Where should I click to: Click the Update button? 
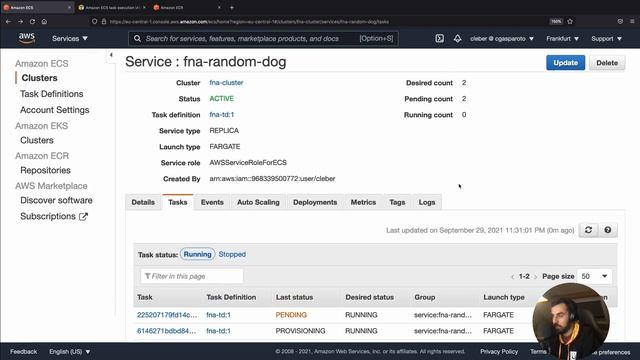pos(565,63)
